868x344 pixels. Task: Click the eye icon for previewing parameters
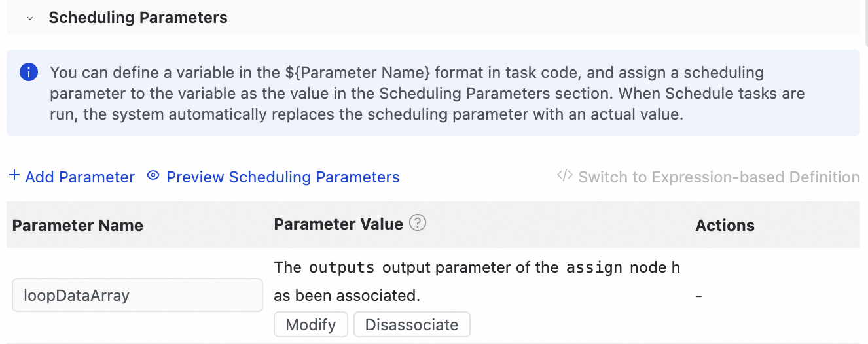point(153,176)
